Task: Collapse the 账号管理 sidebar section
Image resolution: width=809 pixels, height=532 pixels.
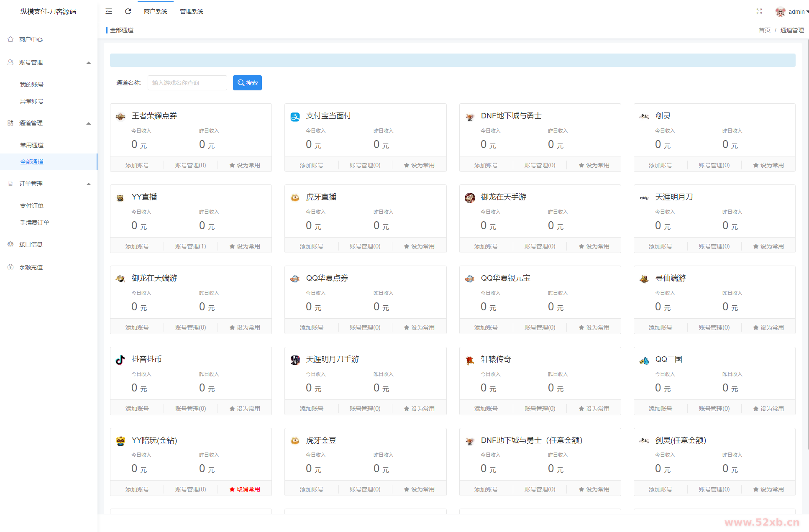Action: (88, 62)
